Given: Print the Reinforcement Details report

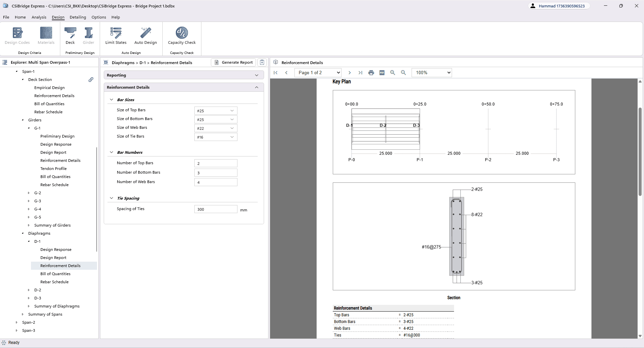Looking at the screenshot, I should point(371,72).
